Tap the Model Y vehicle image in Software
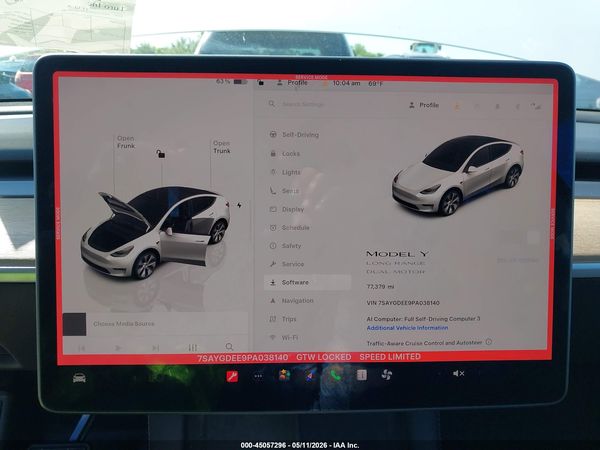Image resolution: width=600 pixels, height=450 pixels. pyautogui.click(x=458, y=175)
